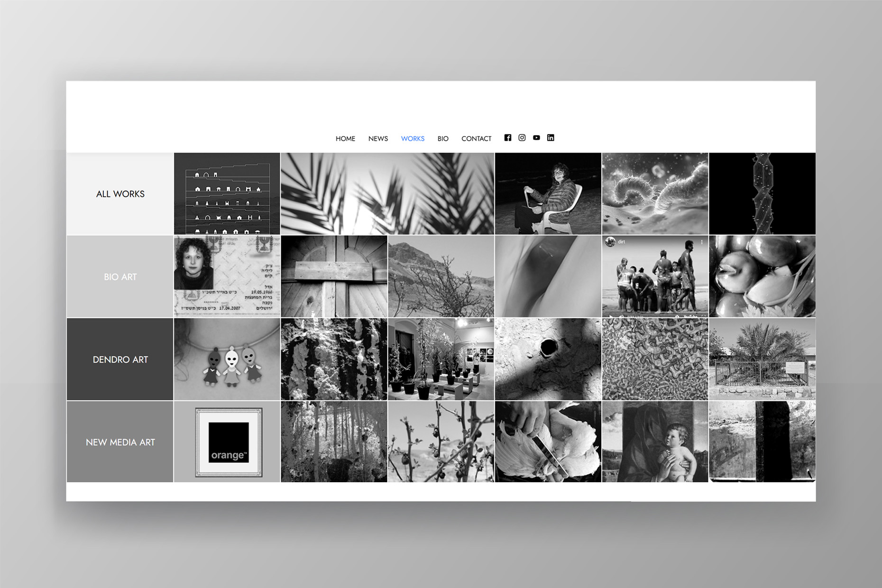Click the Contact navigation link
The height and width of the screenshot is (588, 882).
coord(476,138)
